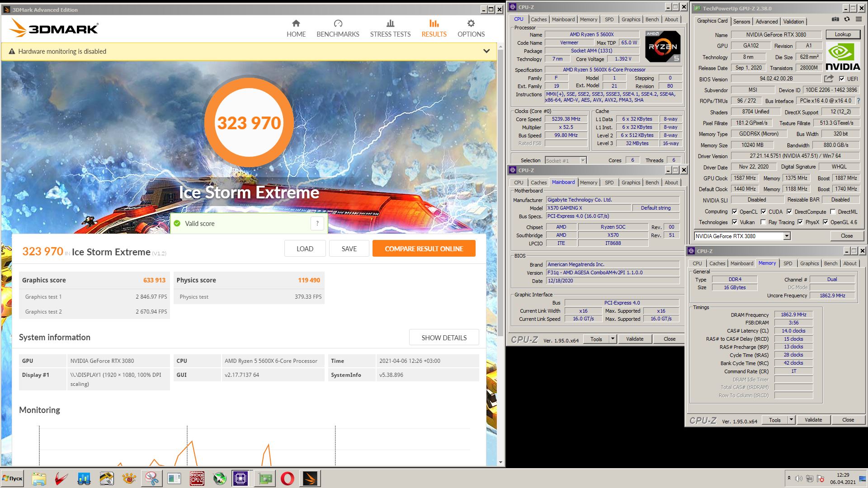This screenshot has height=488, width=868.
Task: Click Close in Mainboard CPU-Z window
Action: coord(669,339)
